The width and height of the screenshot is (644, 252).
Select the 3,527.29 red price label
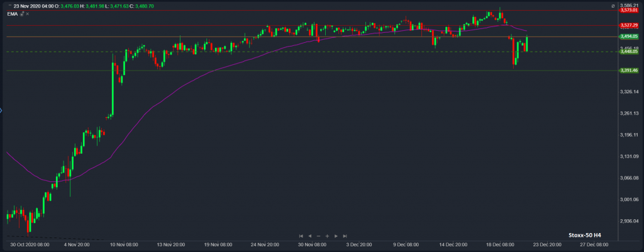pos(628,25)
